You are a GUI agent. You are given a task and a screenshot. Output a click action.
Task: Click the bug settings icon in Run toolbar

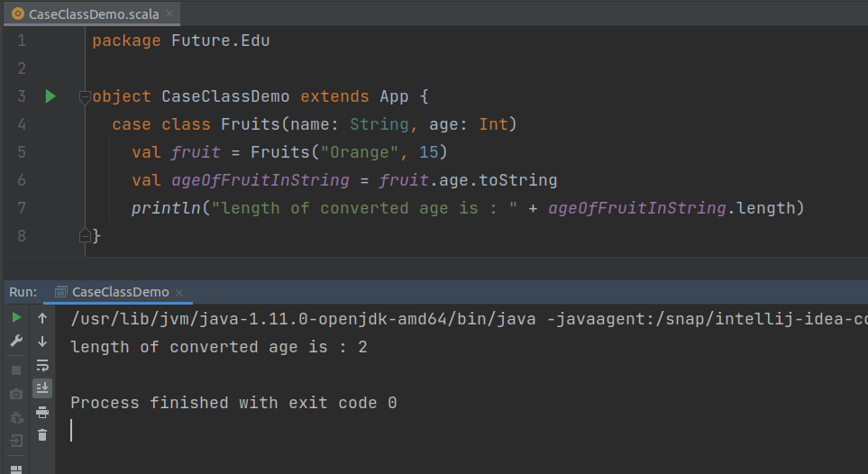[16, 417]
